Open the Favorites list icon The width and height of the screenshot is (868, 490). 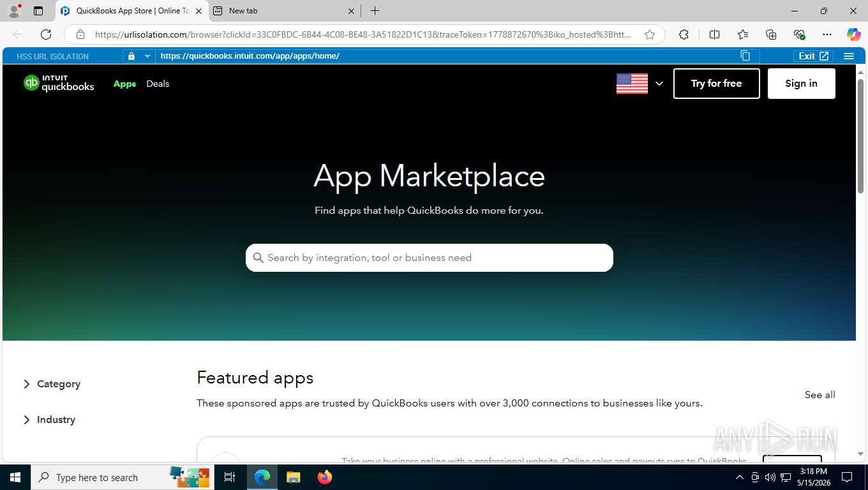click(743, 34)
